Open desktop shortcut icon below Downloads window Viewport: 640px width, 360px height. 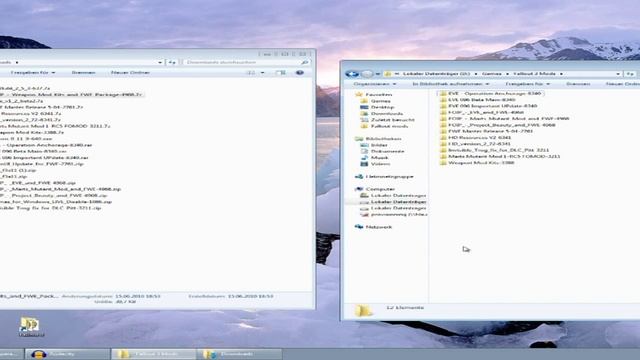click(31, 327)
